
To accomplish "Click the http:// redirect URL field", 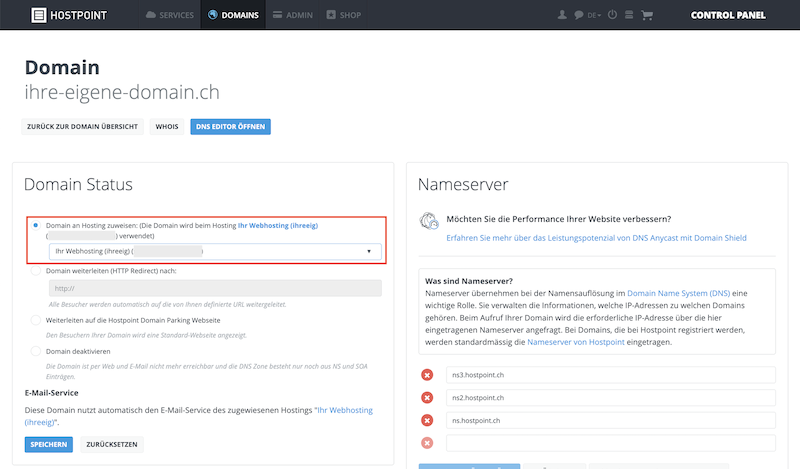I will pos(215,288).
